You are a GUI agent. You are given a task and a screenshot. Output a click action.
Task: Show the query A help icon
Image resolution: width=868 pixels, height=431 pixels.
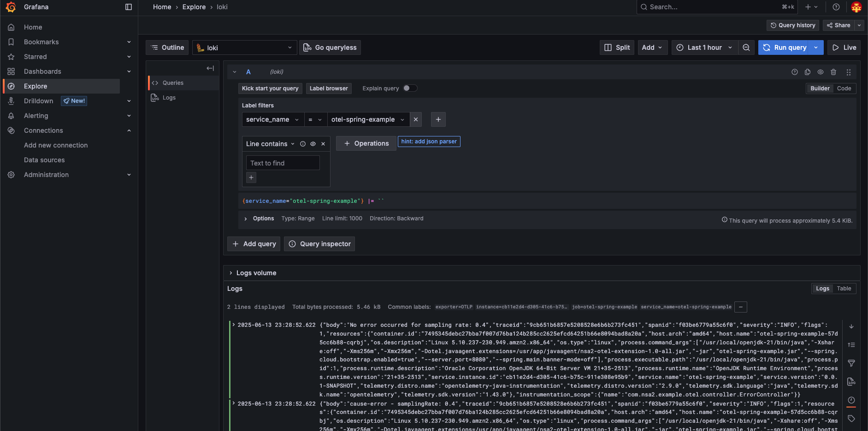coord(795,72)
